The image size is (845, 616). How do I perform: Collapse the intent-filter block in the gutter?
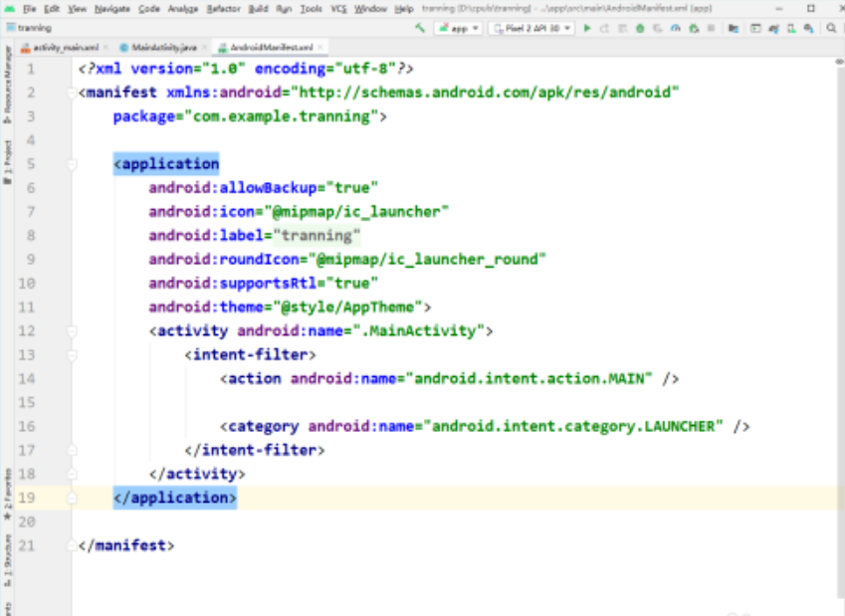pos(70,354)
